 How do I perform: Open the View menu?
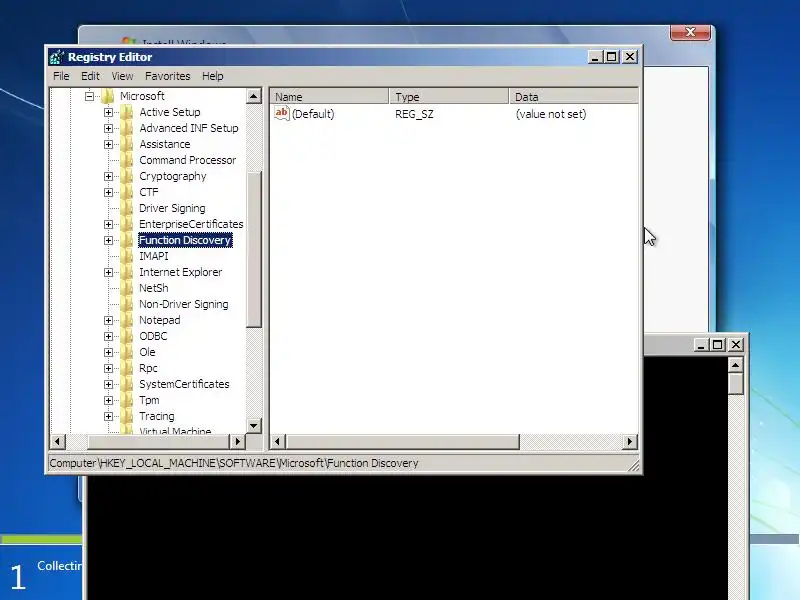122,76
